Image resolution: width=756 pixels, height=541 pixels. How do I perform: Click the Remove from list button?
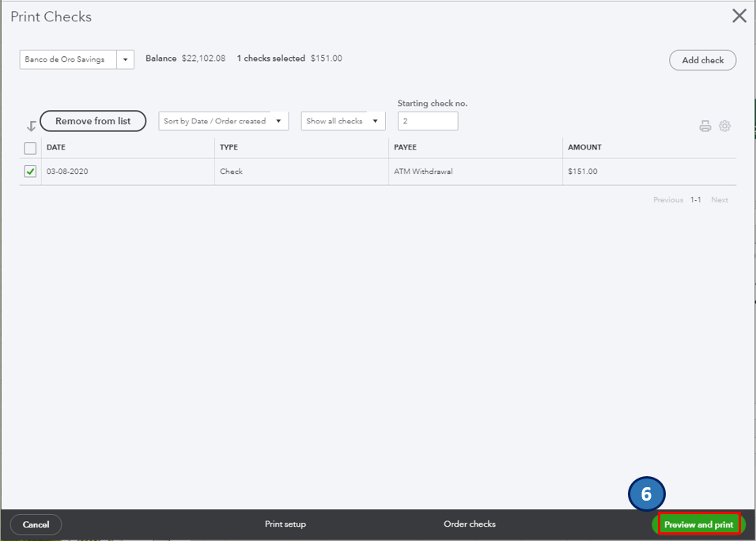coord(93,121)
